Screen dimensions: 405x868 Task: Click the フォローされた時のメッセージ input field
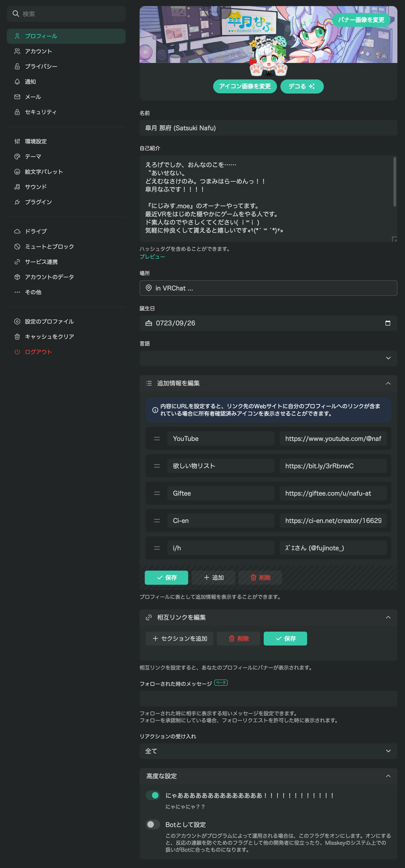tap(268, 698)
